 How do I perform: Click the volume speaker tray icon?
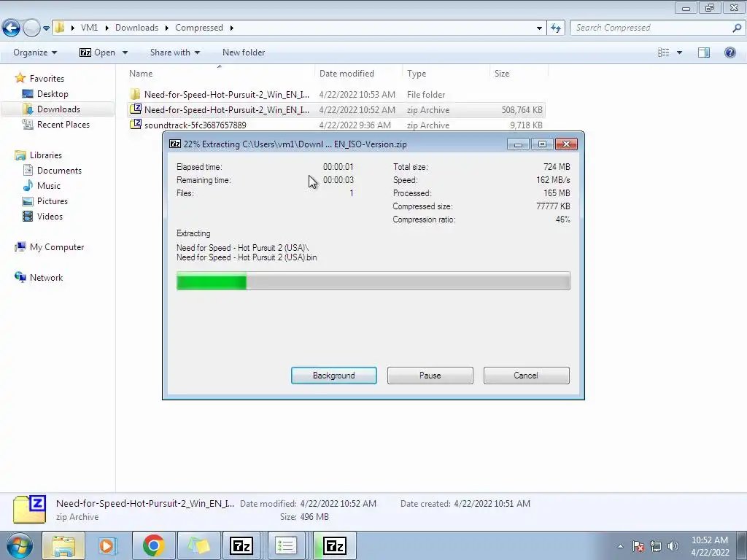[x=673, y=546]
